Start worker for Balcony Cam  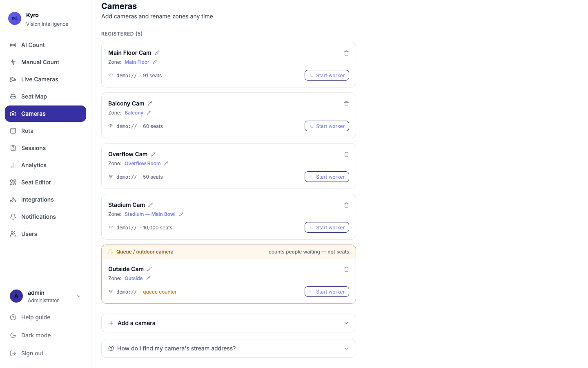pyautogui.click(x=327, y=126)
